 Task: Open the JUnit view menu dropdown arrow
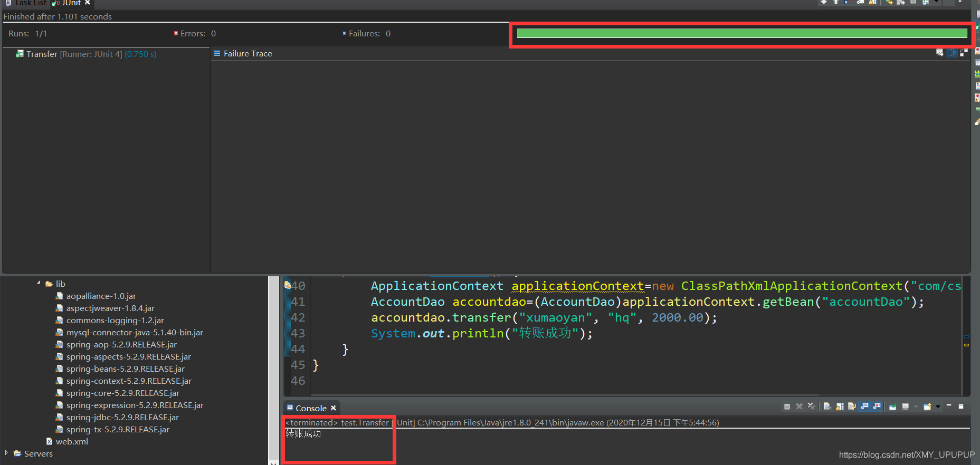pyautogui.click(x=936, y=2)
